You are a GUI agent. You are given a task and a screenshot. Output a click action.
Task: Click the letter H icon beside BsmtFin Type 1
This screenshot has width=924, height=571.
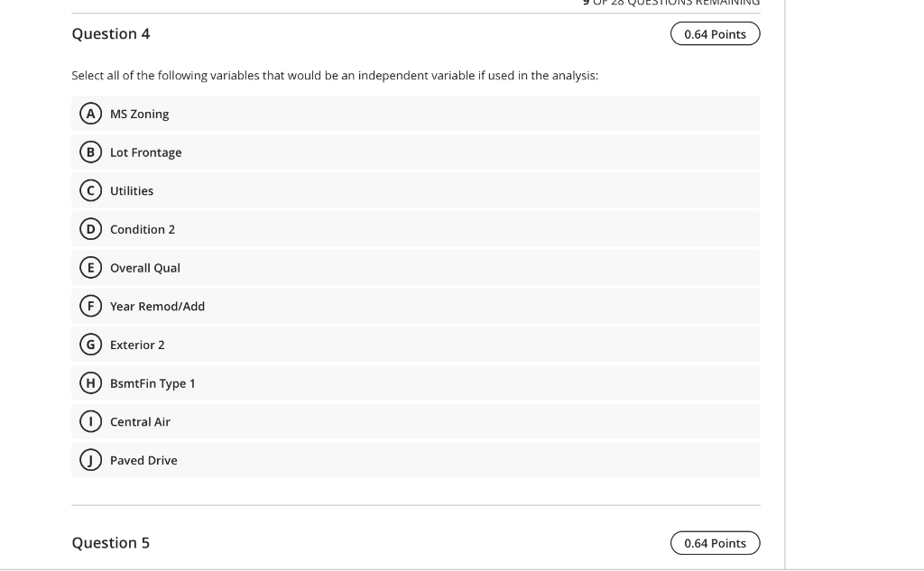(90, 382)
